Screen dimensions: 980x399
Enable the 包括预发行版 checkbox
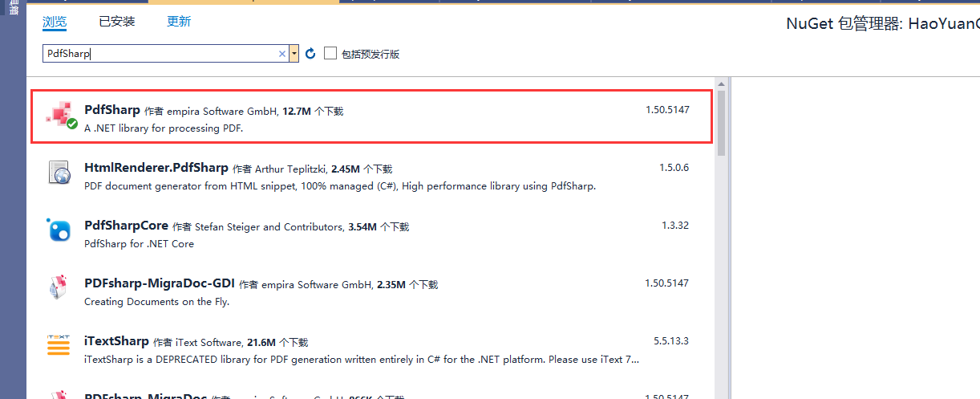pos(330,54)
